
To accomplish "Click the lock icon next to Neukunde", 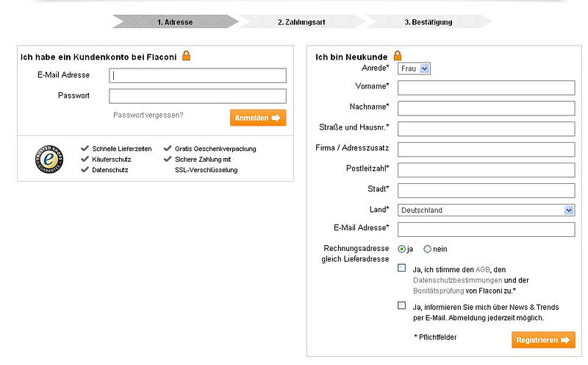I will click(398, 55).
